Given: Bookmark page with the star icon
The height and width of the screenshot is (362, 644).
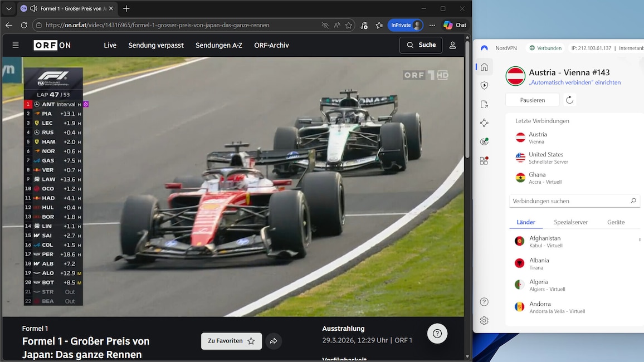Looking at the screenshot, I should click(x=349, y=25).
